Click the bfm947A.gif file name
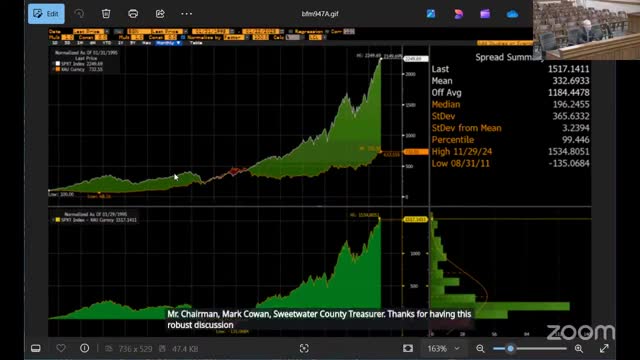This screenshot has width=640, height=360. pyautogui.click(x=320, y=13)
